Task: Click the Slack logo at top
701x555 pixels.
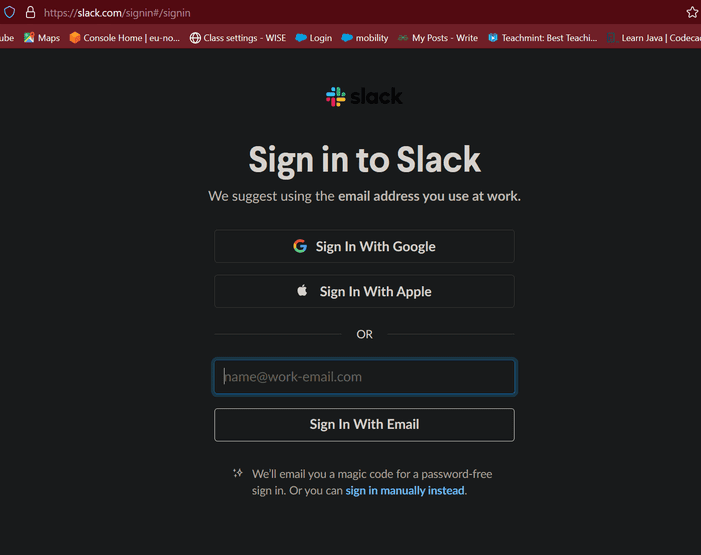Action: [364, 97]
